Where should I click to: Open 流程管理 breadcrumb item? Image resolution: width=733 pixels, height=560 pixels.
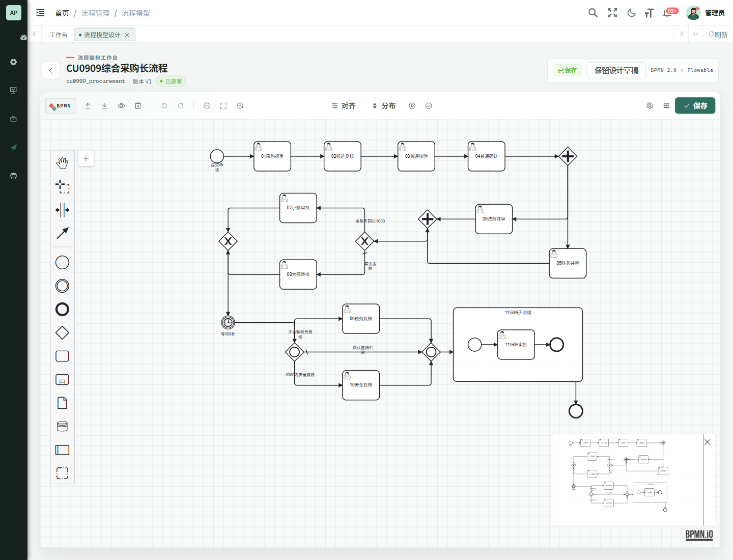pos(95,13)
